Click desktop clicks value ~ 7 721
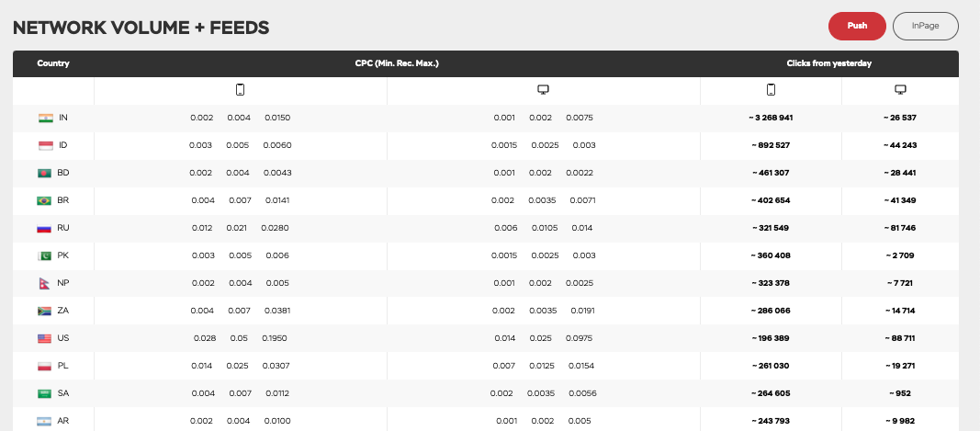Screen dimensions: 980x431 [900, 283]
